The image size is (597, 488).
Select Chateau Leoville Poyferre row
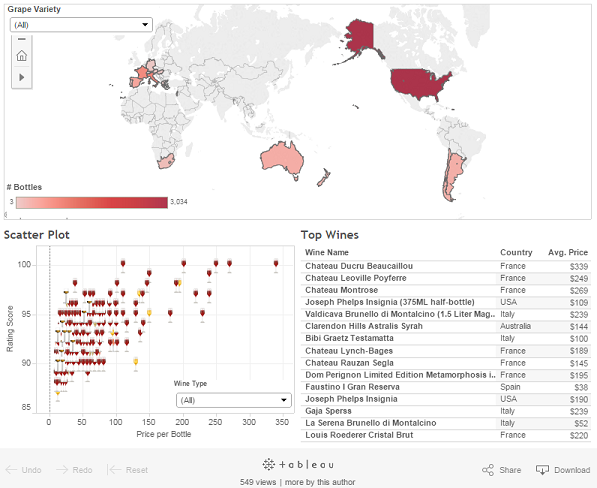[x=446, y=278]
